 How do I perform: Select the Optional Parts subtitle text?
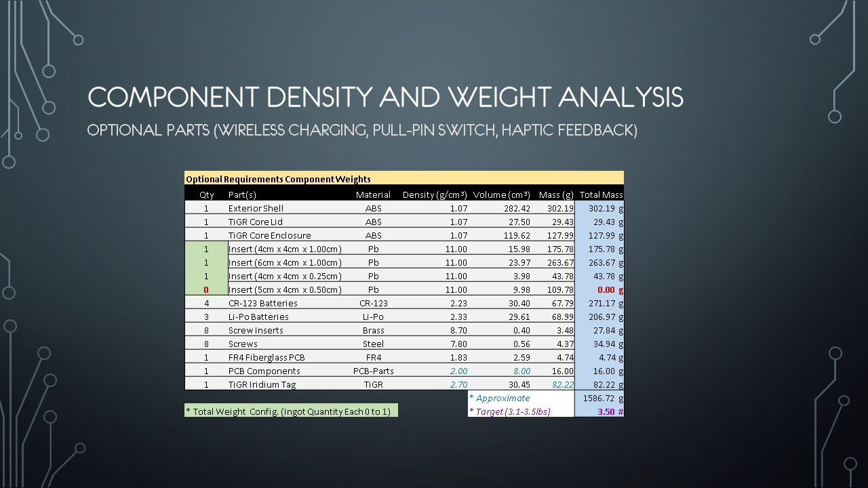coord(362,130)
